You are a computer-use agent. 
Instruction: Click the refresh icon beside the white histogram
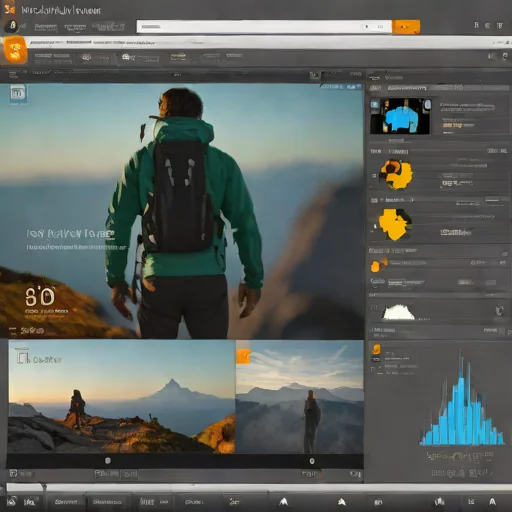[x=499, y=311]
